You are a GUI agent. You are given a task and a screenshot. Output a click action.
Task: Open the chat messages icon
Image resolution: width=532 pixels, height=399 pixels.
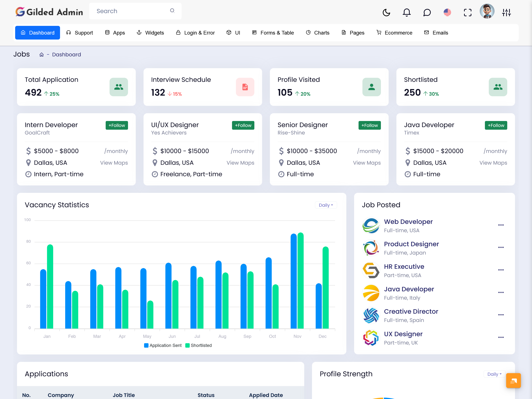pos(427,12)
